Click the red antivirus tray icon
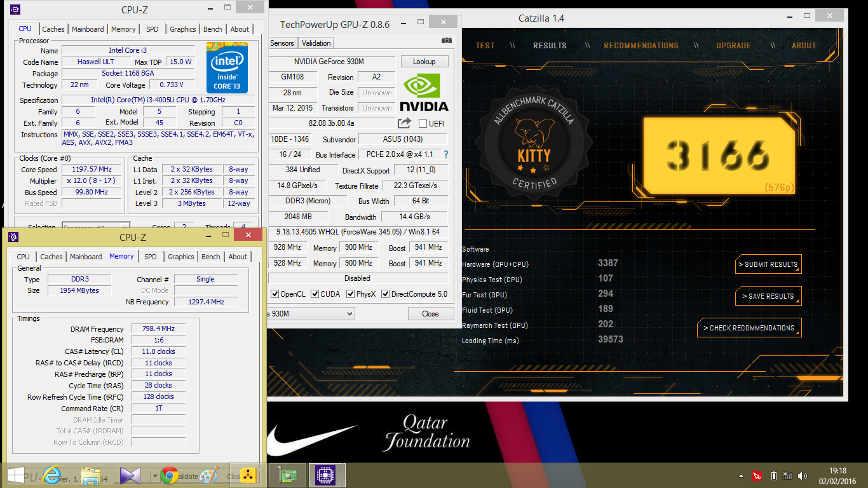 click(757, 475)
